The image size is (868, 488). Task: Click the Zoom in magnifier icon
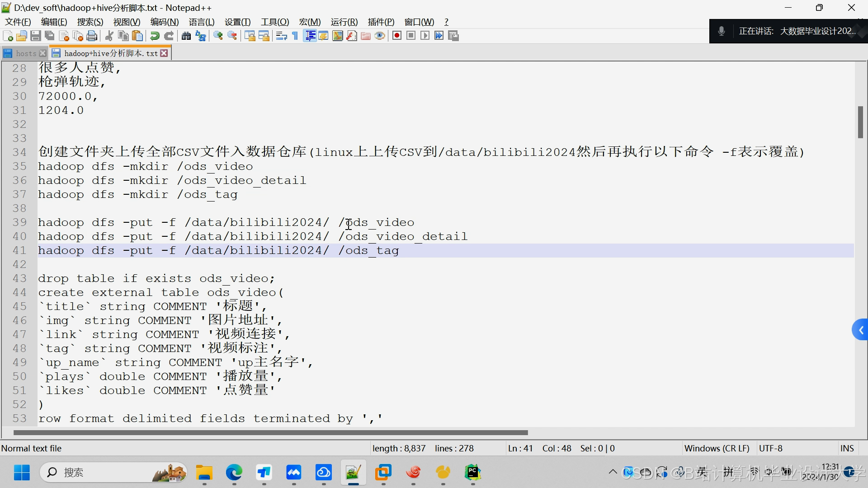pyautogui.click(x=218, y=36)
